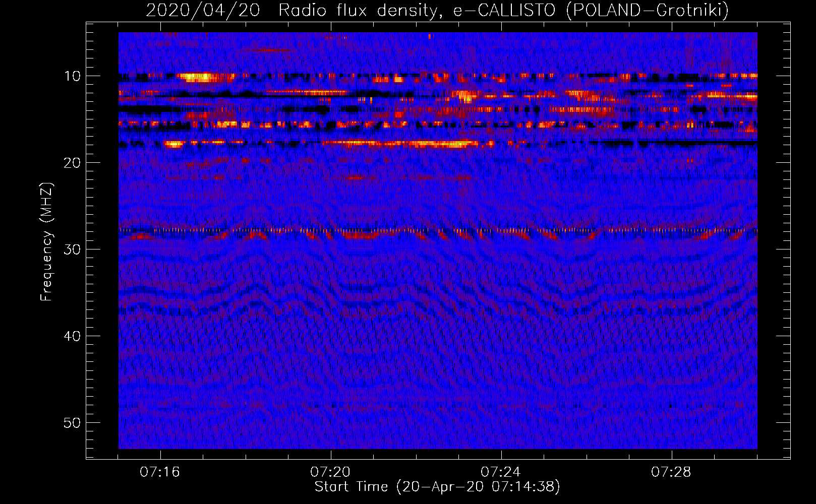Select the 07:16 time tick label
Viewport: 816px width, 504px height.
pos(160,472)
